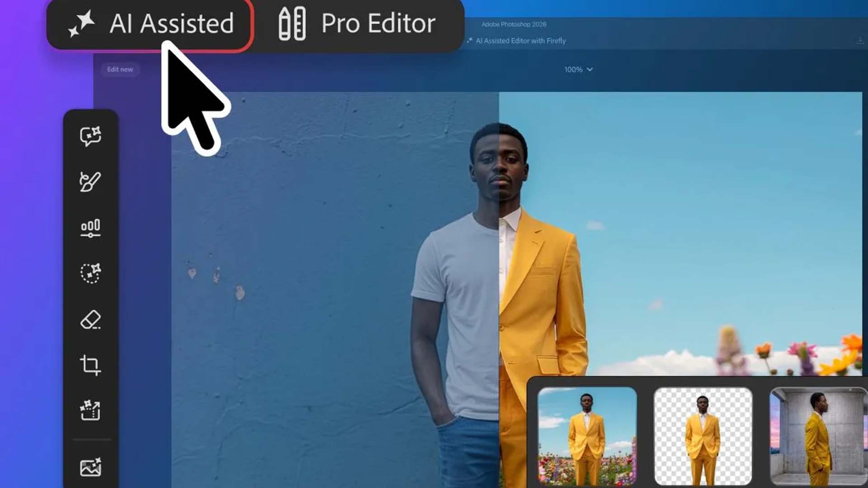Image resolution: width=868 pixels, height=488 pixels.
Task: Select the transparent background variation thumbnail
Action: pyautogui.click(x=703, y=436)
